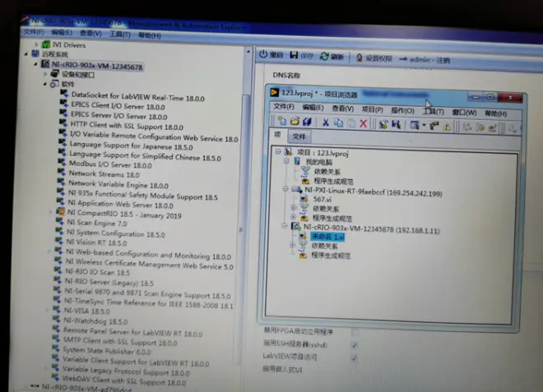
Task: Expand the 设备和接口 node in MAX
Action: (45, 74)
